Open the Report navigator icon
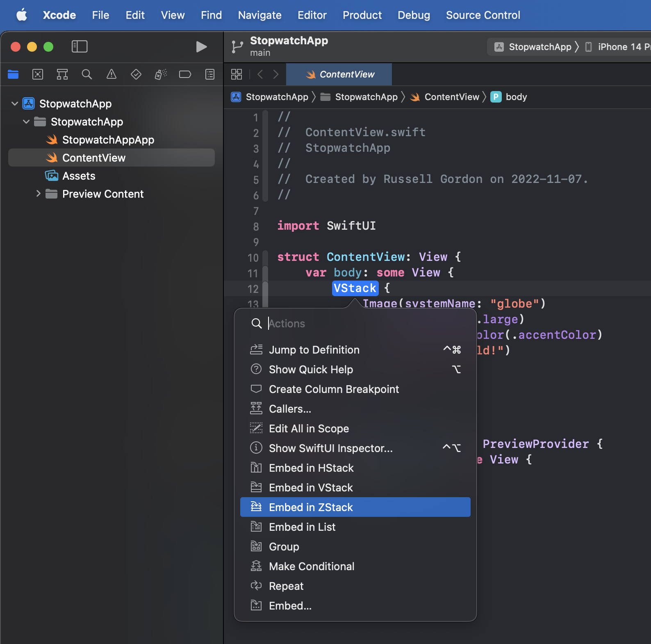651x644 pixels. pyautogui.click(x=210, y=74)
